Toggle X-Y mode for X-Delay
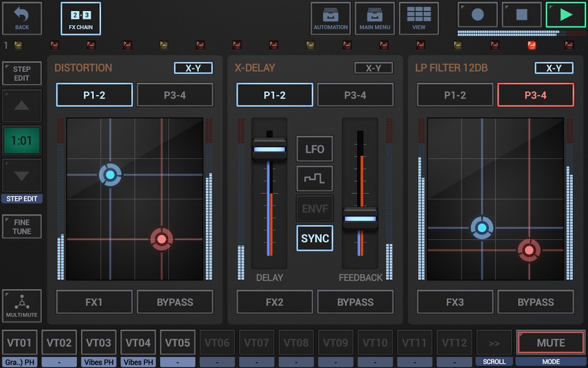 pos(374,68)
